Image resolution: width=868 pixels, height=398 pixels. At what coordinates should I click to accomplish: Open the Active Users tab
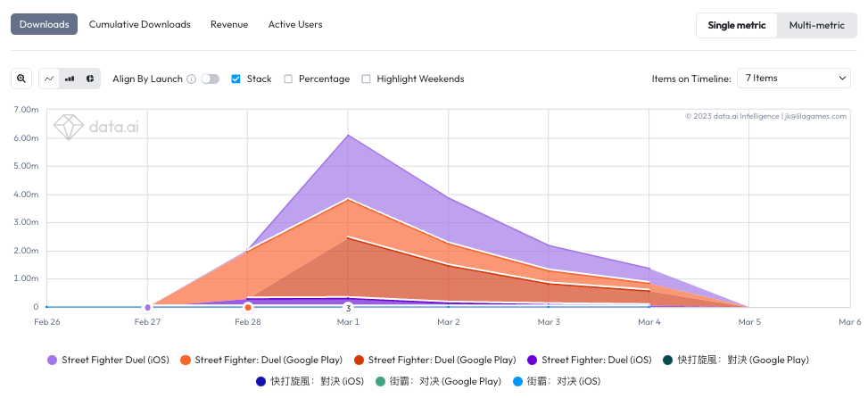295,24
